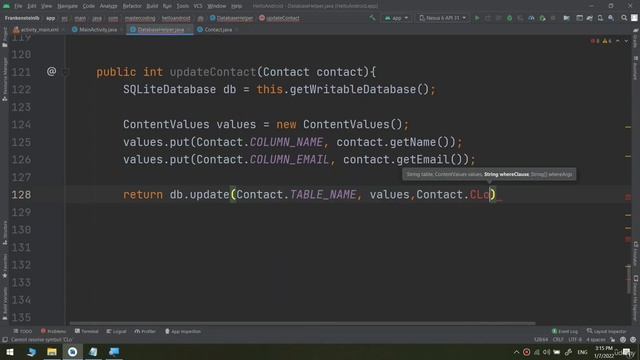Toggle the tool window quick access icon bottom-left
The height and width of the screenshot is (360, 640).
5,340
